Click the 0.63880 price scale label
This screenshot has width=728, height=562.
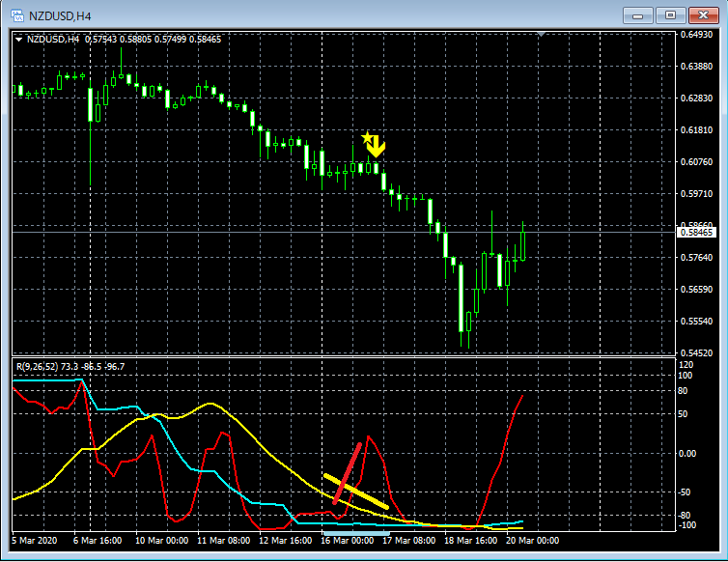pos(696,67)
